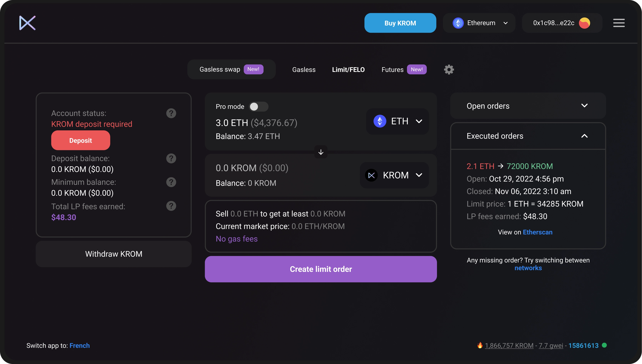Open the Ethereum network dropdown
The width and height of the screenshot is (642, 364).
pos(479,23)
